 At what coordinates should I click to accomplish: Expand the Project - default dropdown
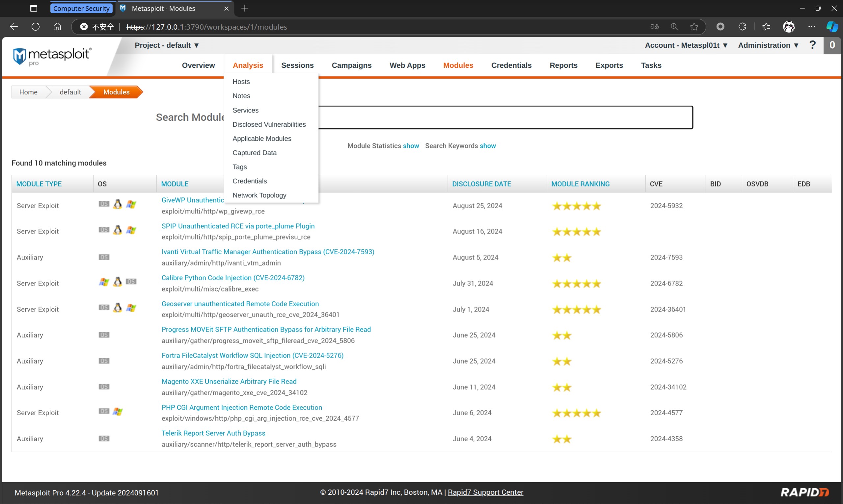pyautogui.click(x=167, y=45)
